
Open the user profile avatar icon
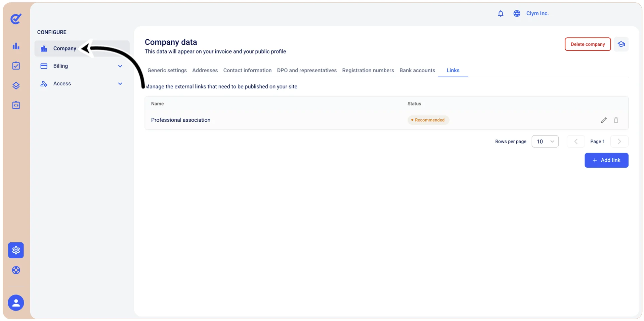pyautogui.click(x=16, y=303)
